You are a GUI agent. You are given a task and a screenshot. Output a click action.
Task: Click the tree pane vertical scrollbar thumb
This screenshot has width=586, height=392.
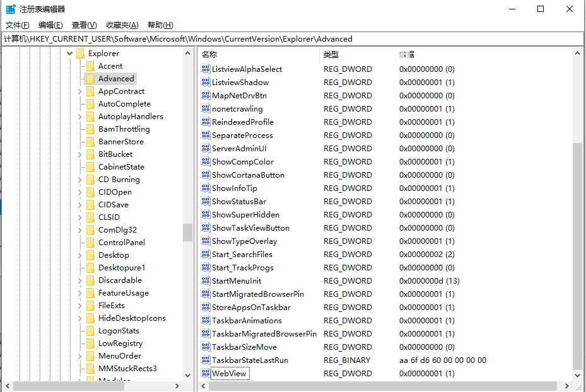coord(187,233)
